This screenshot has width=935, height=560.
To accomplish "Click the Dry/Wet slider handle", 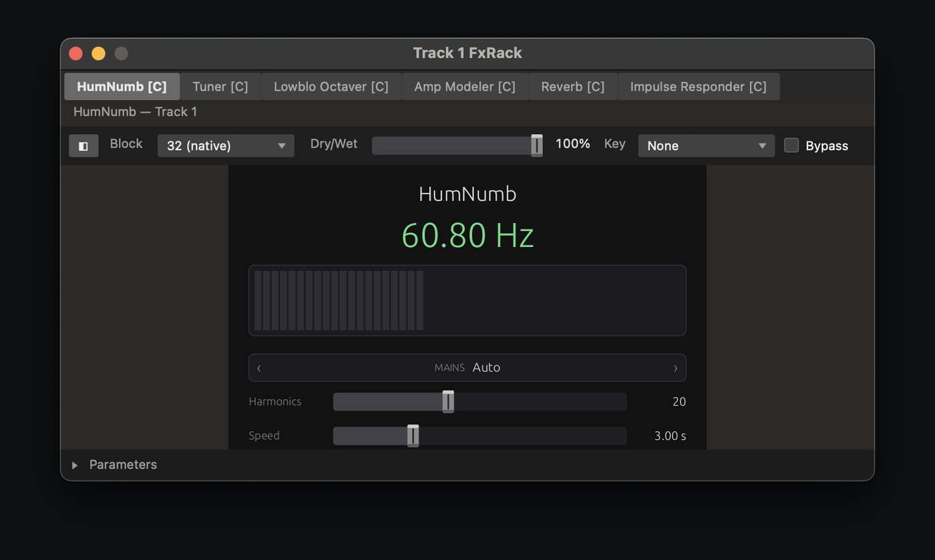I will (x=537, y=145).
